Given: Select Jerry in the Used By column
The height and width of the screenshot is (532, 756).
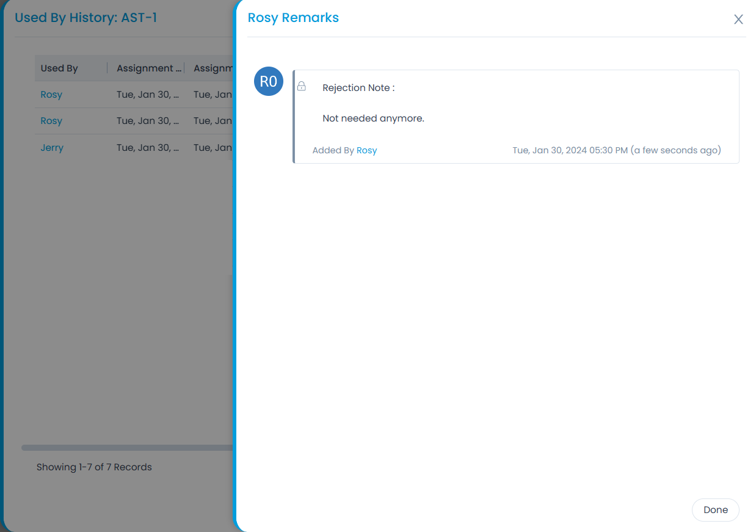Looking at the screenshot, I should coord(52,148).
